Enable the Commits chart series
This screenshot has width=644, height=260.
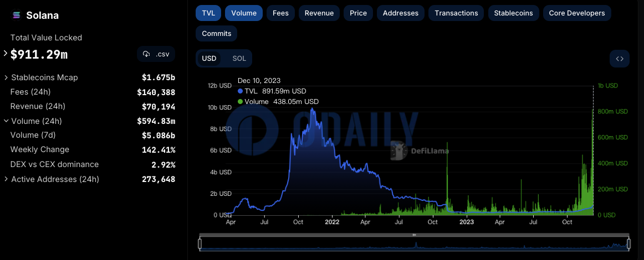(x=217, y=34)
